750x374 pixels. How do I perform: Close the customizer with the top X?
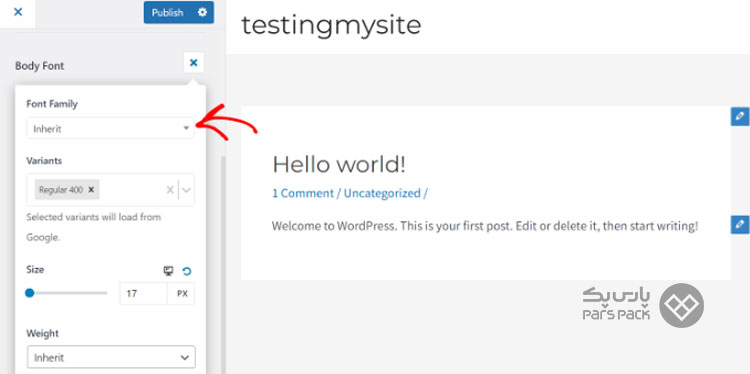[x=18, y=12]
